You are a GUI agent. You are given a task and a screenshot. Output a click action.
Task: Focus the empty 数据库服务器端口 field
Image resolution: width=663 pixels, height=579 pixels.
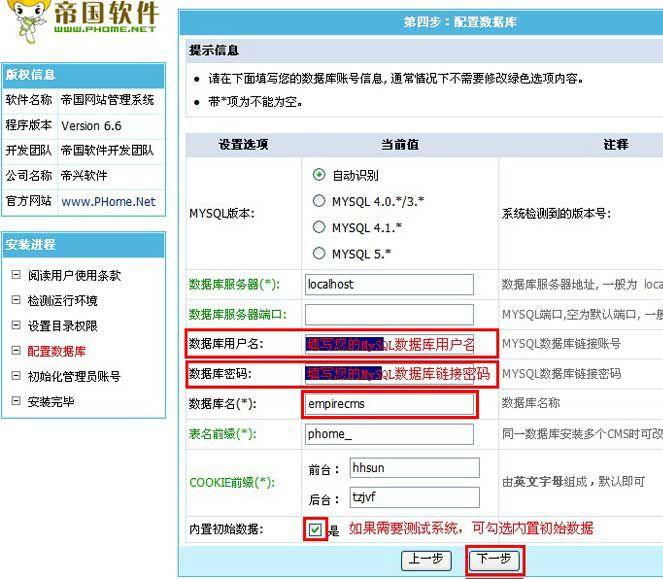click(389, 314)
